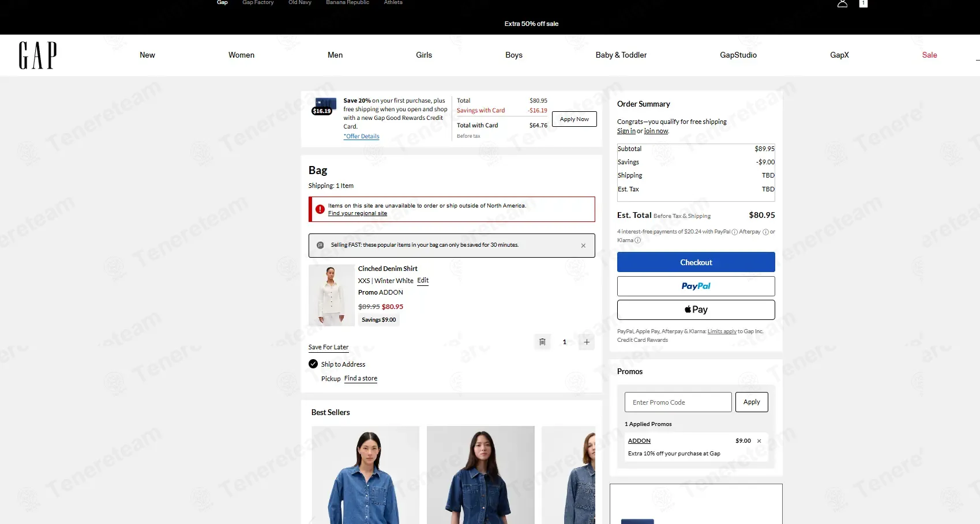The height and width of the screenshot is (524, 980).
Task: Open the shopping bag icon
Action: tap(863, 3)
